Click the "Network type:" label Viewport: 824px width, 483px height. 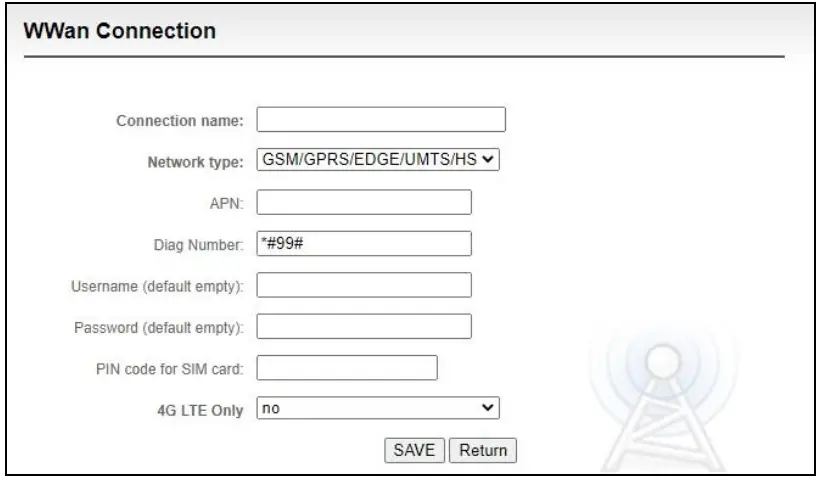tap(196, 163)
